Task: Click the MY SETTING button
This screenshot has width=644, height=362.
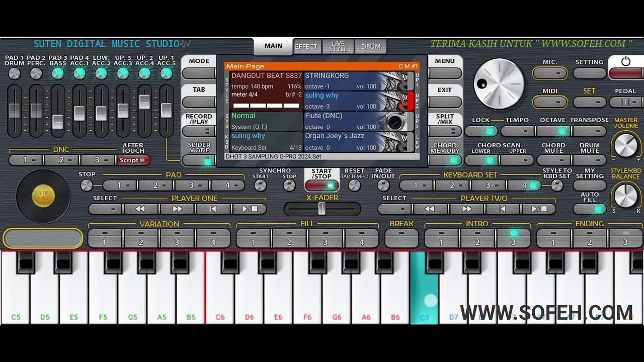Action: [590, 186]
